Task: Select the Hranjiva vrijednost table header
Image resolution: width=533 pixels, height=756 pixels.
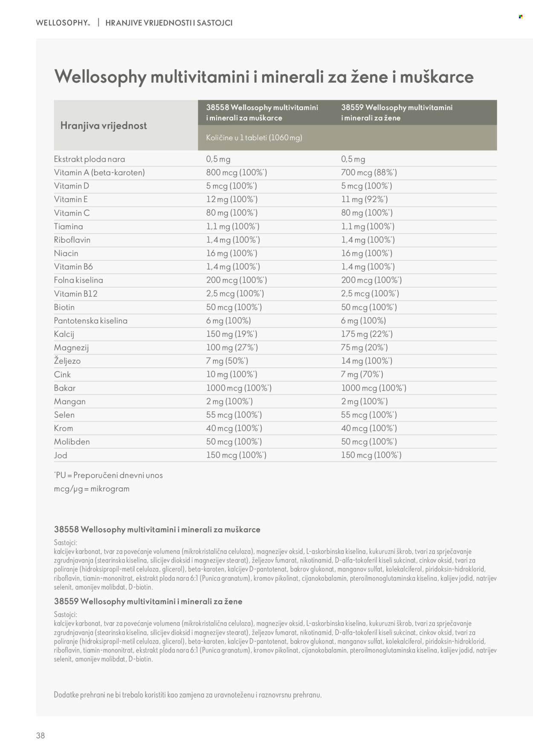Action: (104, 125)
